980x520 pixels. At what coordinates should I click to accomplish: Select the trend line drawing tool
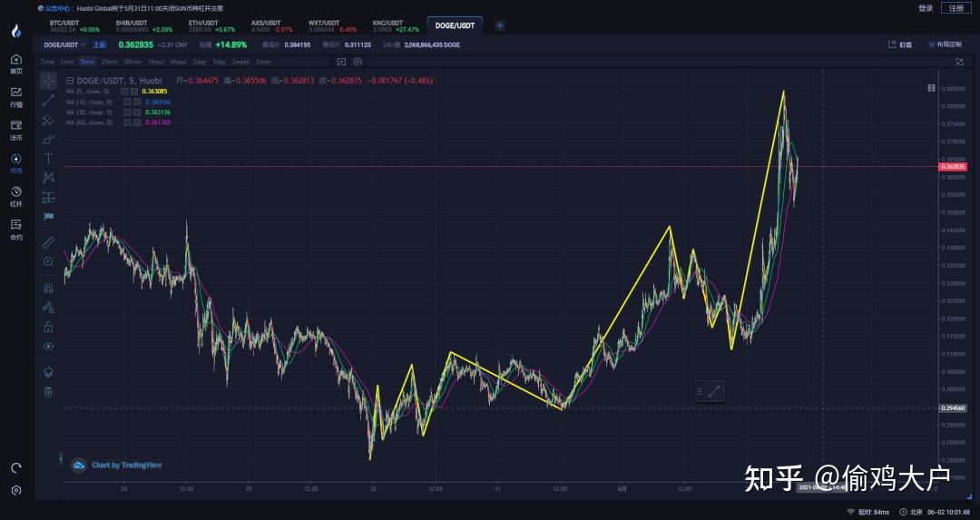[48, 100]
